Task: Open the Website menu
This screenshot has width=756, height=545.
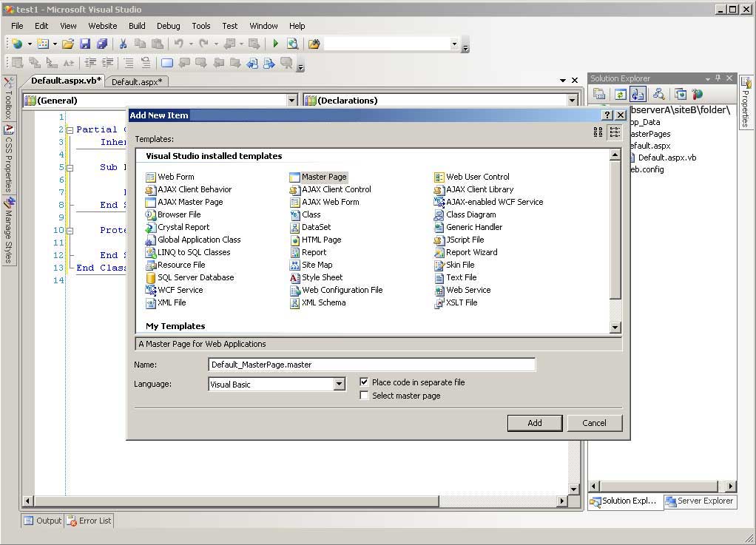Action: [102, 26]
